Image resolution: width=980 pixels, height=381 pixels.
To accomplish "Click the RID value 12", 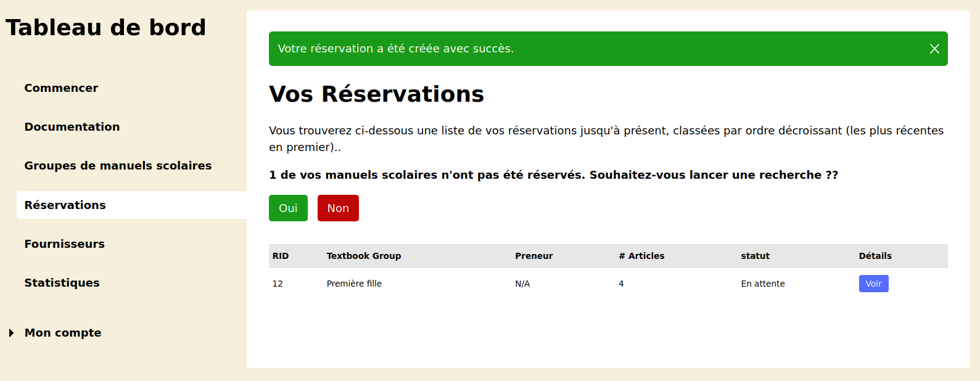I will point(278,284).
